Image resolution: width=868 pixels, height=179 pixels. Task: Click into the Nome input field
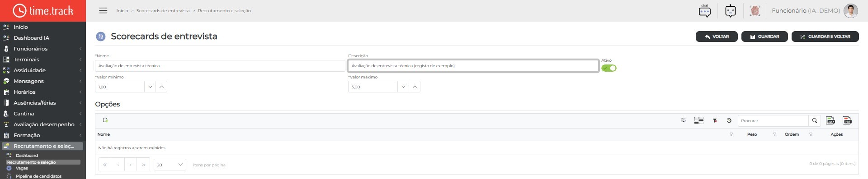[220, 66]
